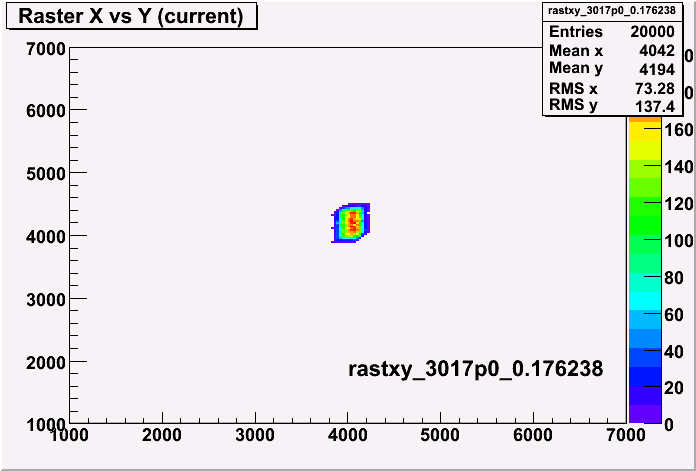Screen dimensions: 696x471
Task: Click the y-axis label 4000
Action: [x=46, y=237]
